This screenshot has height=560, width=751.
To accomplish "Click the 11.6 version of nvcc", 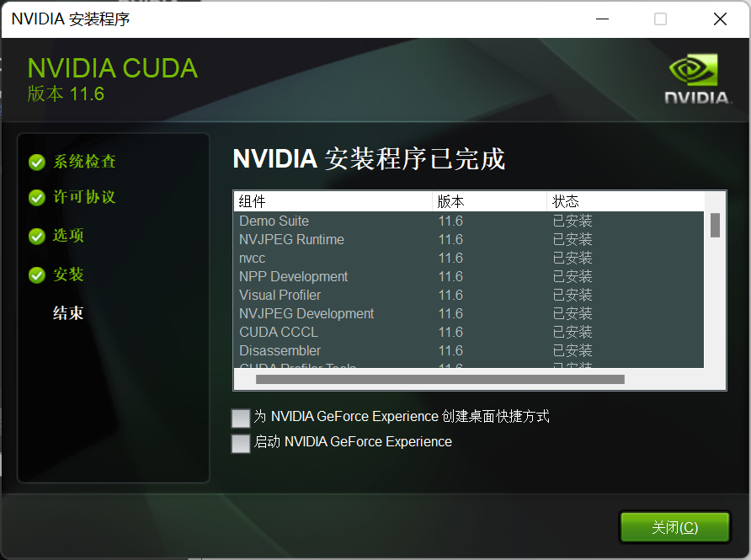I will [450, 259].
